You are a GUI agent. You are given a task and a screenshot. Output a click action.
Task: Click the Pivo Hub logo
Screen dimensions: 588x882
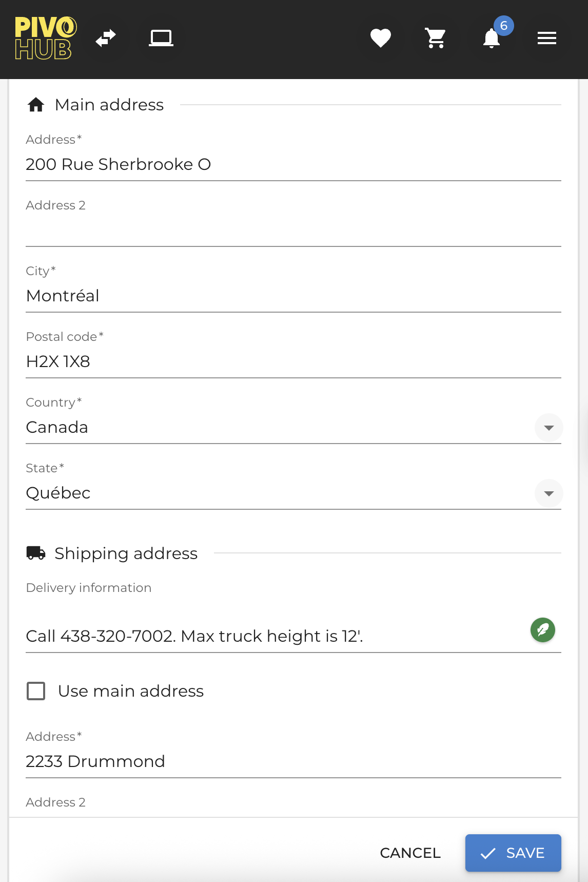click(x=46, y=38)
